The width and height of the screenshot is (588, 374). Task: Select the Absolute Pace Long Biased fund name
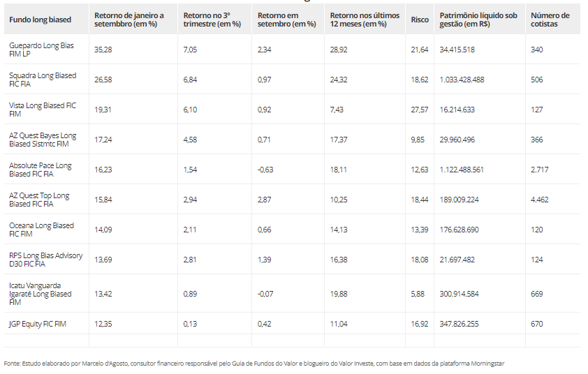(x=41, y=170)
